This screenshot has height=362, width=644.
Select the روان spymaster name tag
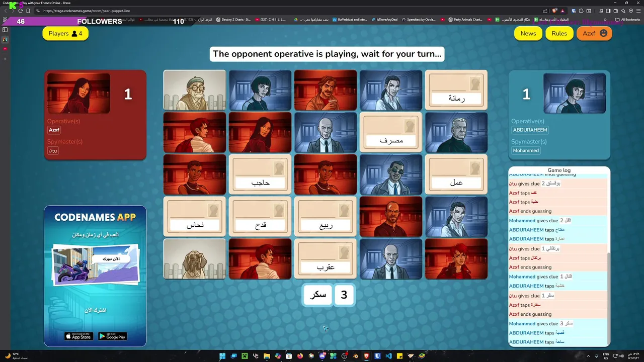coord(53,150)
